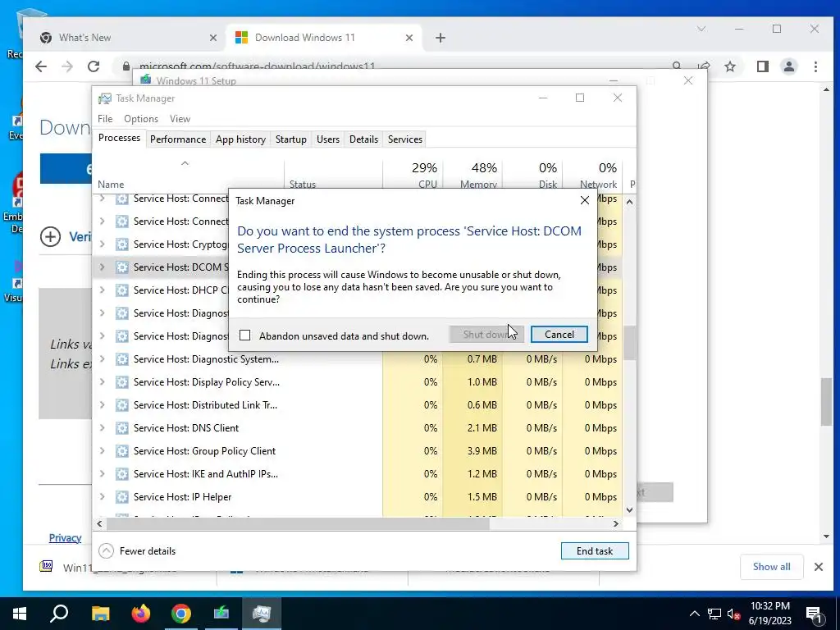This screenshot has height=630, width=840.
Task: Open a new Chrome tab
Action: pos(441,38)
